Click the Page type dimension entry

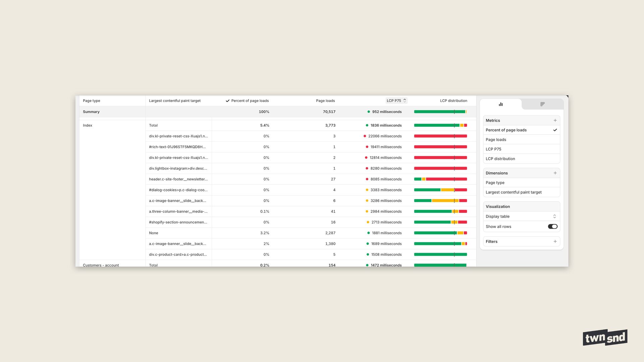tap(495, 183)
